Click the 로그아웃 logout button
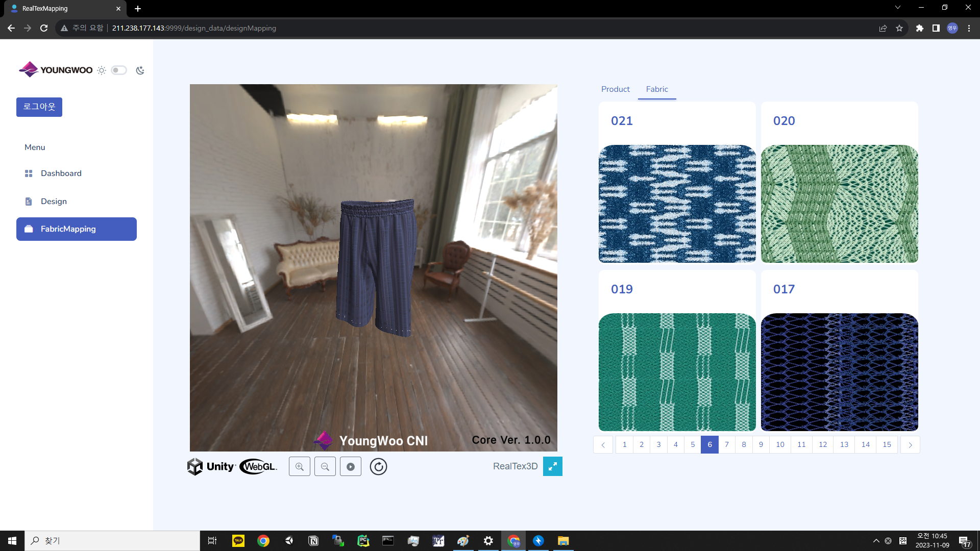 pos(39,107)
